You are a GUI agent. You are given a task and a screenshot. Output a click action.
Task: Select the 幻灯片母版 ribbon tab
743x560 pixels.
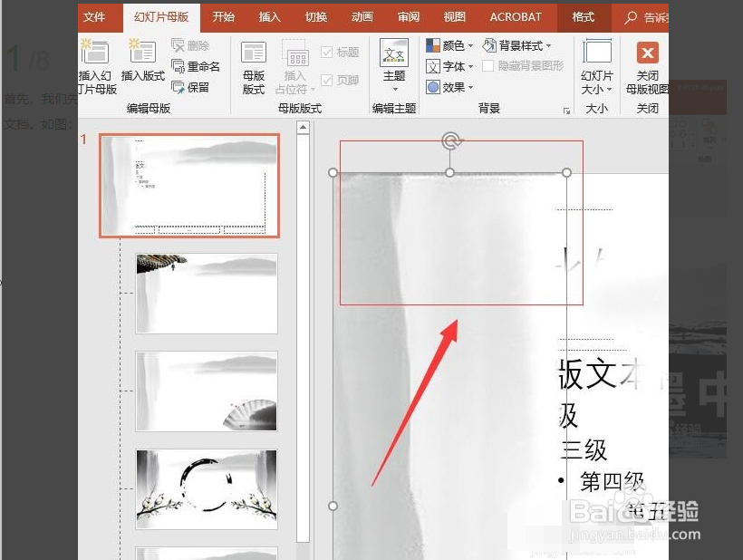161,17
